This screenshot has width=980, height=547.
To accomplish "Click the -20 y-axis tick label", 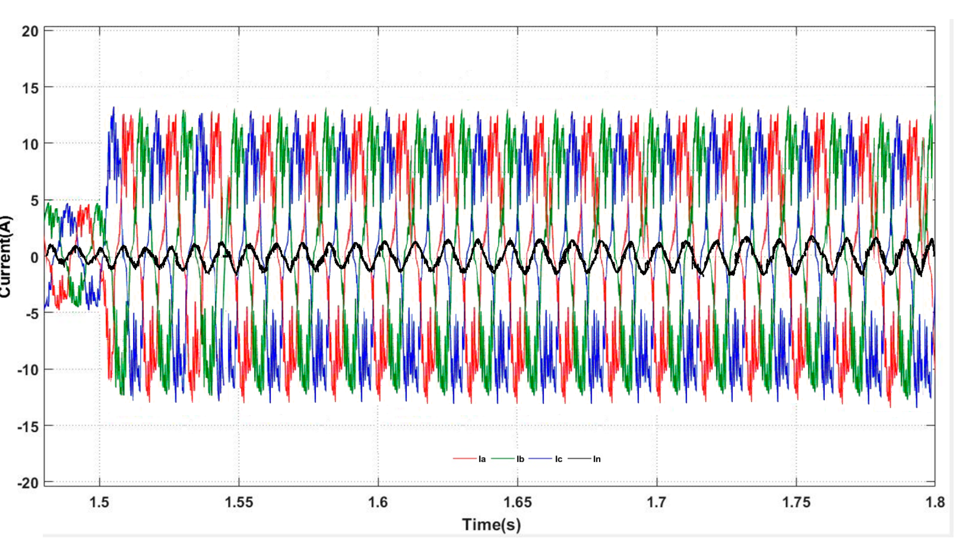I will click(x=27, y=483).
